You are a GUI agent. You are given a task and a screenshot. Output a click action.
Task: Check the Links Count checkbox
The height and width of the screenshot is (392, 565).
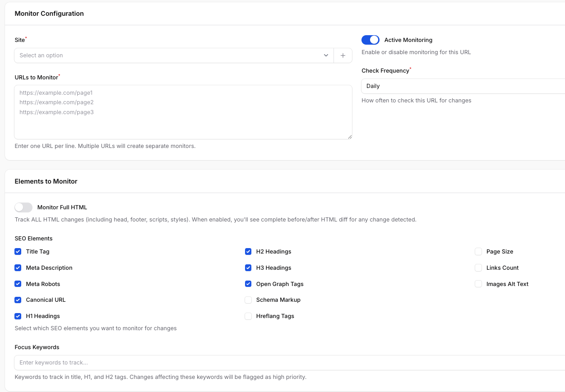478,268
